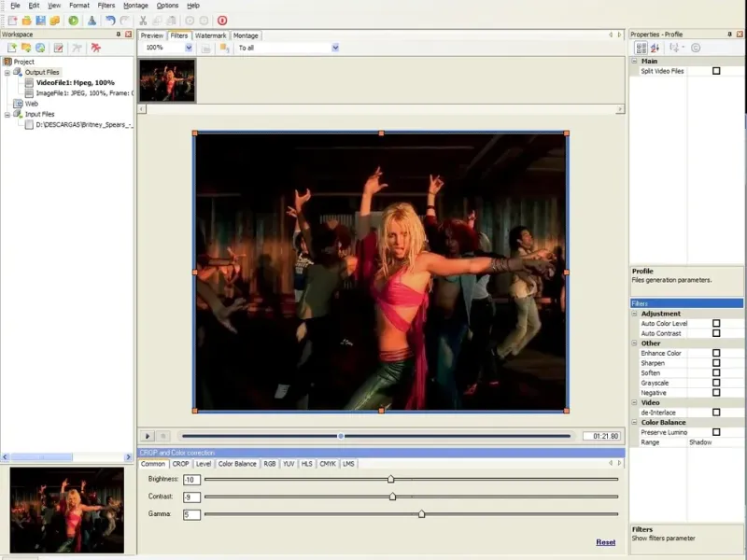Enable the Split Video Files checkbox
Viewport: 747px width, 560px height.
point(716,71)
